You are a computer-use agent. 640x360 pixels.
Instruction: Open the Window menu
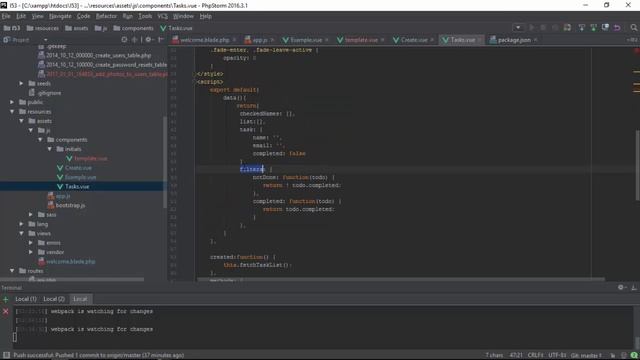coord(183,16)
